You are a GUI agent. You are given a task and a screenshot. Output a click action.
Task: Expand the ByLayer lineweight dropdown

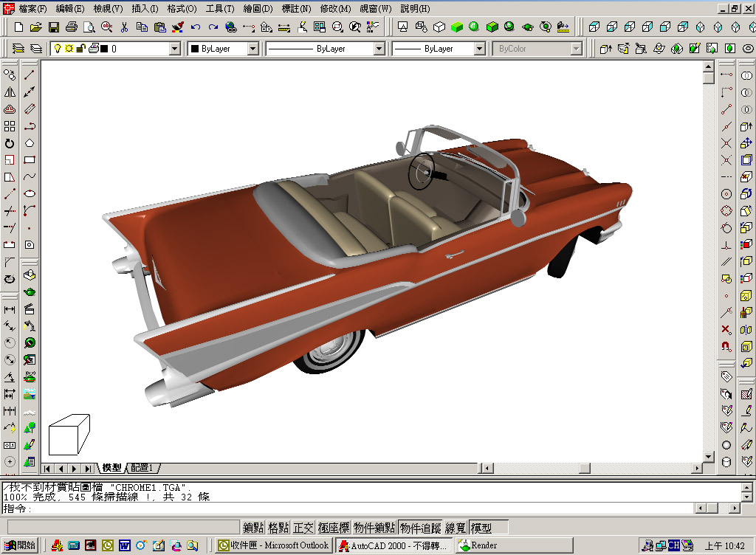479,49
